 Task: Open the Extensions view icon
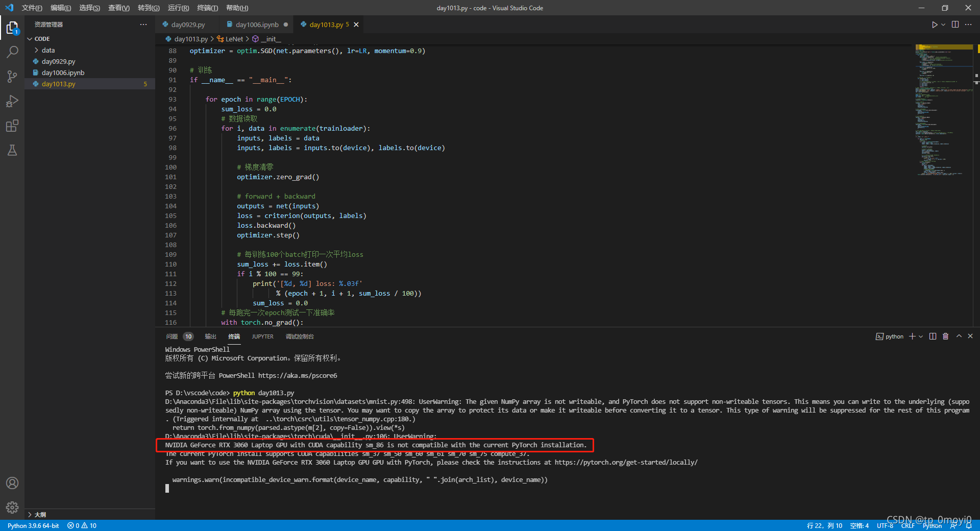click(12, 126)
